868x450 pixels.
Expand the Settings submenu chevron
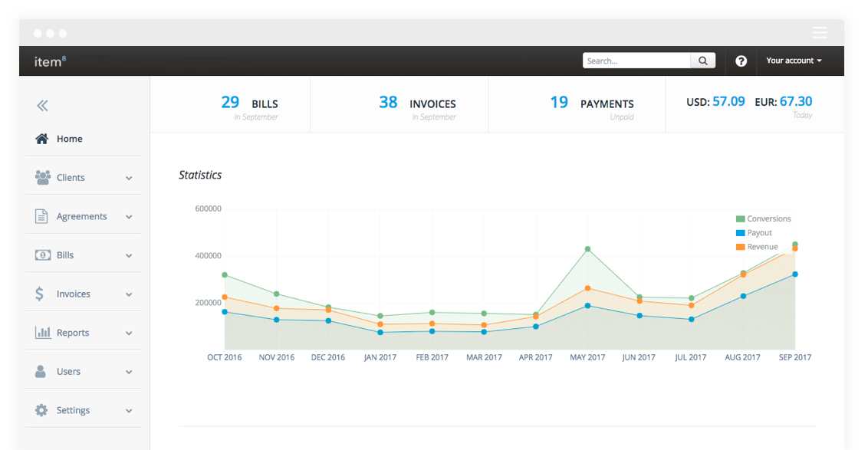(x=129, y=411)
